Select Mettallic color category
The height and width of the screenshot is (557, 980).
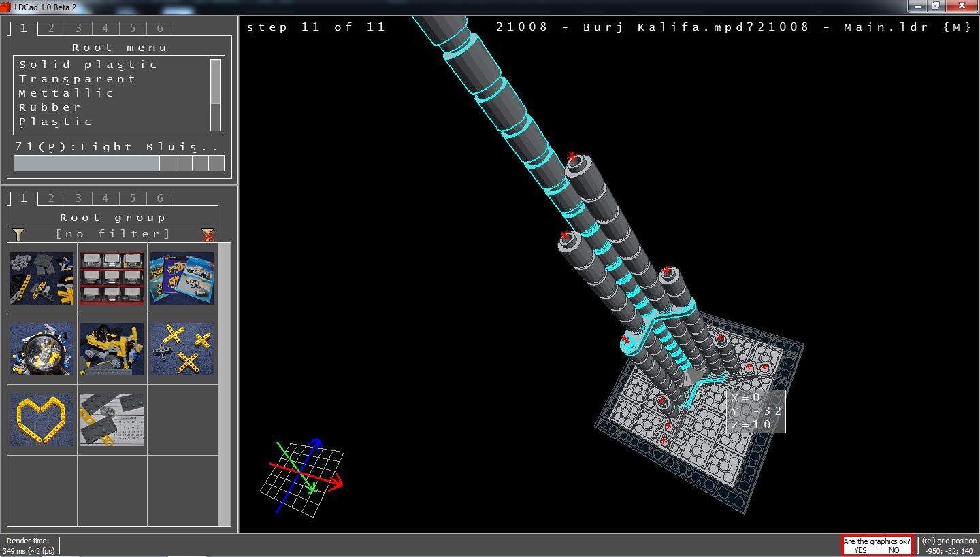66,93
